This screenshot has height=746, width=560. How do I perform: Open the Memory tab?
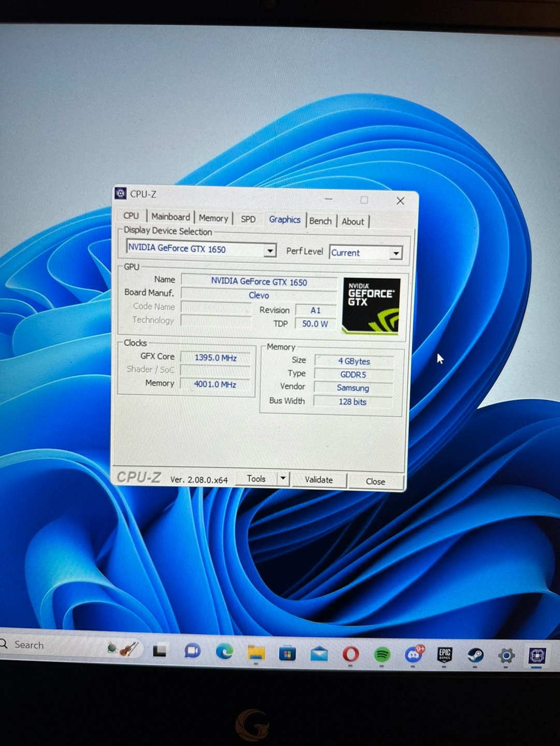(x=213, y=218)
